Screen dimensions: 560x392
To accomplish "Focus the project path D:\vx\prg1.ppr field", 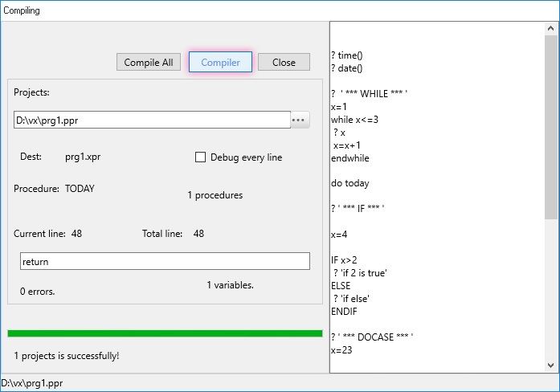I will pyautogui.click(x=151, y=120).
